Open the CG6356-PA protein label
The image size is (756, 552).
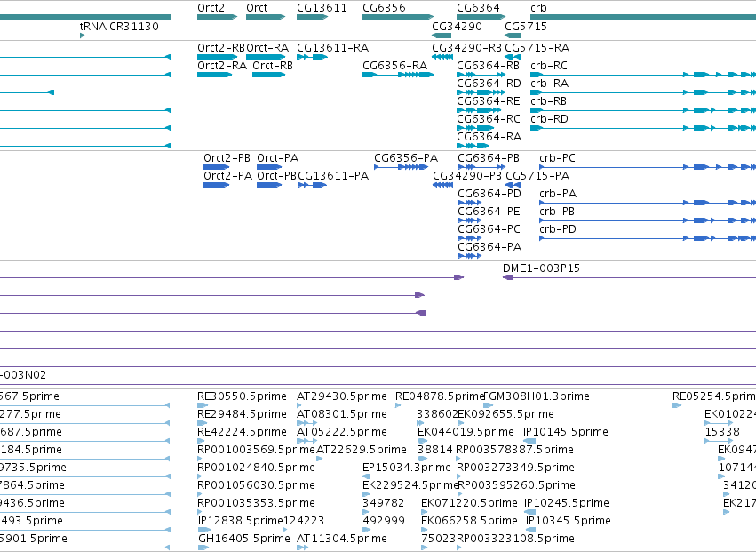point(406,158)
